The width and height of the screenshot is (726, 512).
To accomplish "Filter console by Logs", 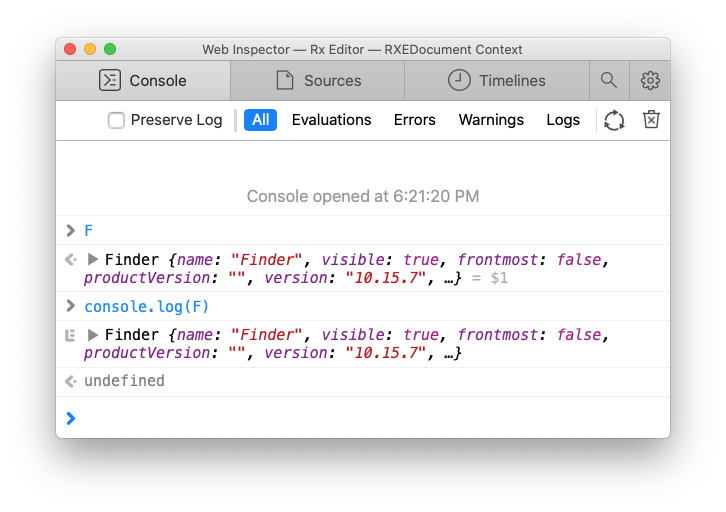I will pyautogui.click(x=563, y=120).
